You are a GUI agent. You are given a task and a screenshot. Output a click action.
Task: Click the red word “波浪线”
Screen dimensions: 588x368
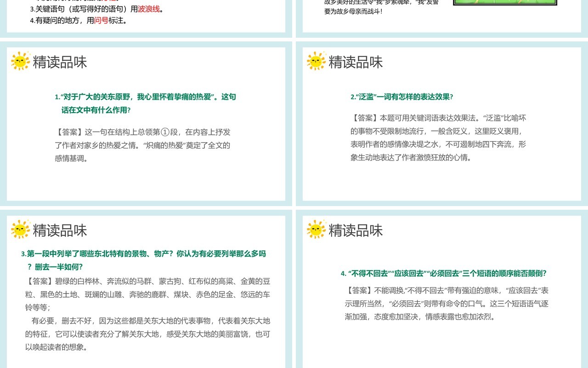149,9
